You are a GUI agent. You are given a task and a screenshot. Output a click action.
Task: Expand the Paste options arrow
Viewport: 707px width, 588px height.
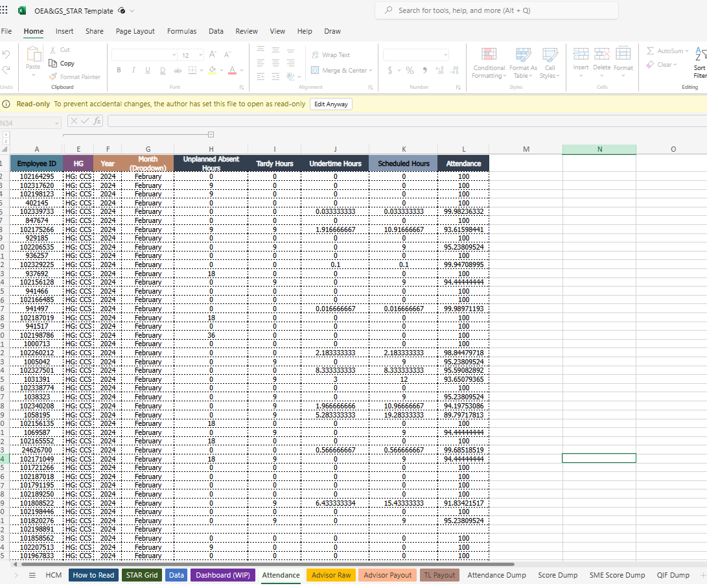coord(33,75)
